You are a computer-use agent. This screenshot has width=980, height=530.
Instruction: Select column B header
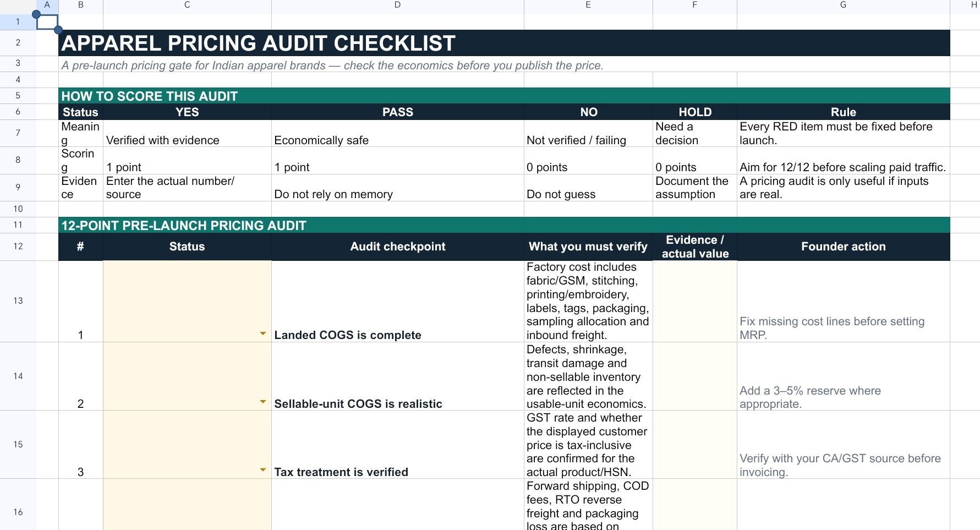click(x=81, y=5)
